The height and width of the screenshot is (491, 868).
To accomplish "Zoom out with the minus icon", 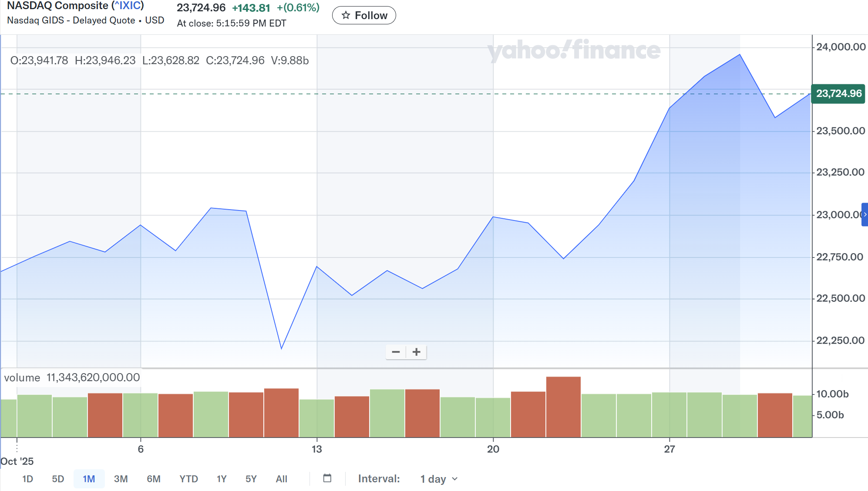I will click(396, 352).
